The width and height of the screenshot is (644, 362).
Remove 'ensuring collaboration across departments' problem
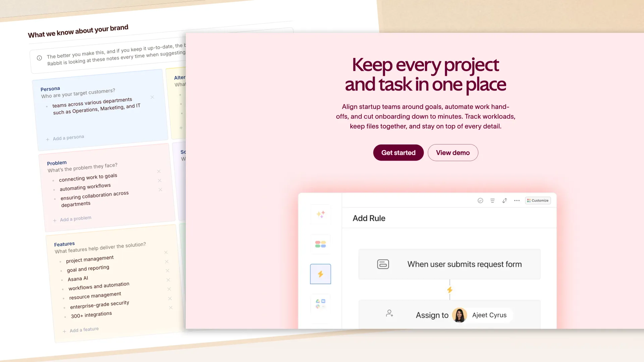(160, 190)
